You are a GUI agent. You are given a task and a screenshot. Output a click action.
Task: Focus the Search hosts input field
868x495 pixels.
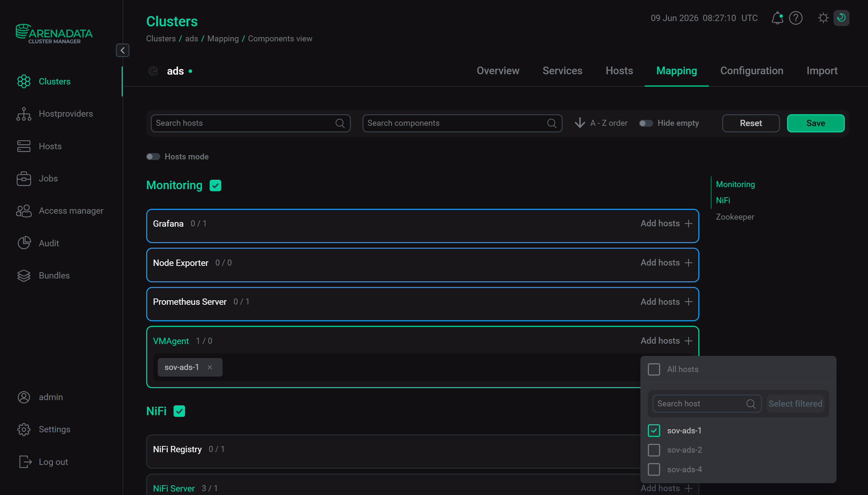point(251,123)
